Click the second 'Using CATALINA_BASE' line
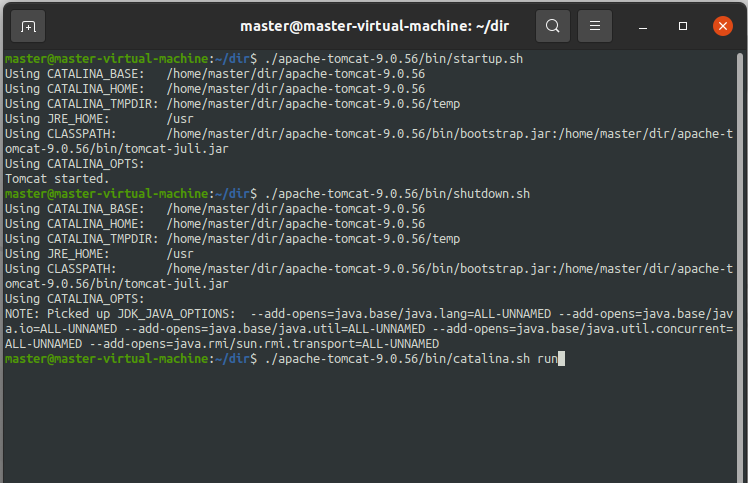Image resolution: width=748 pixels, height=483 pixels. 215,209
